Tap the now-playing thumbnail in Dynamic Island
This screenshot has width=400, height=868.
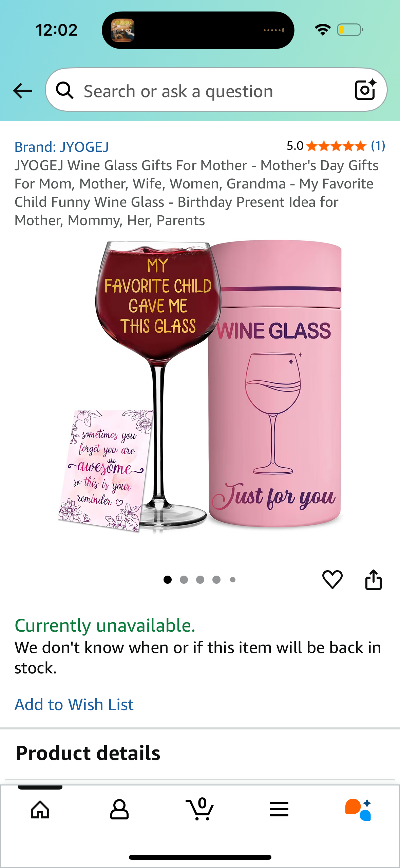pyautogui.click(x=123, y=30)
